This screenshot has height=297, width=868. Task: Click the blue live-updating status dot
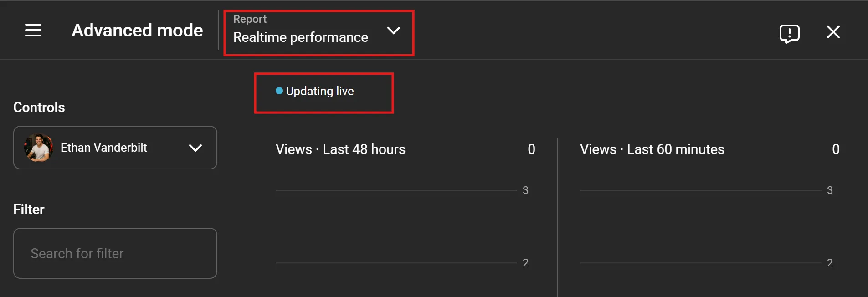tap(278, 91)
